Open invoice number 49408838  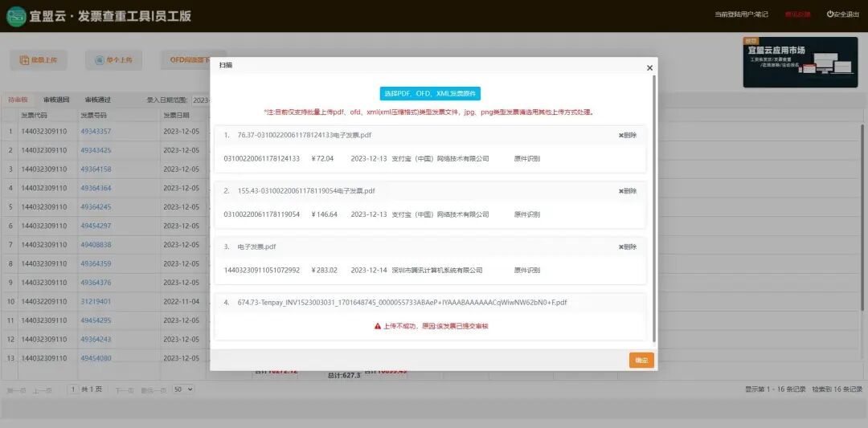click(96, 244)
